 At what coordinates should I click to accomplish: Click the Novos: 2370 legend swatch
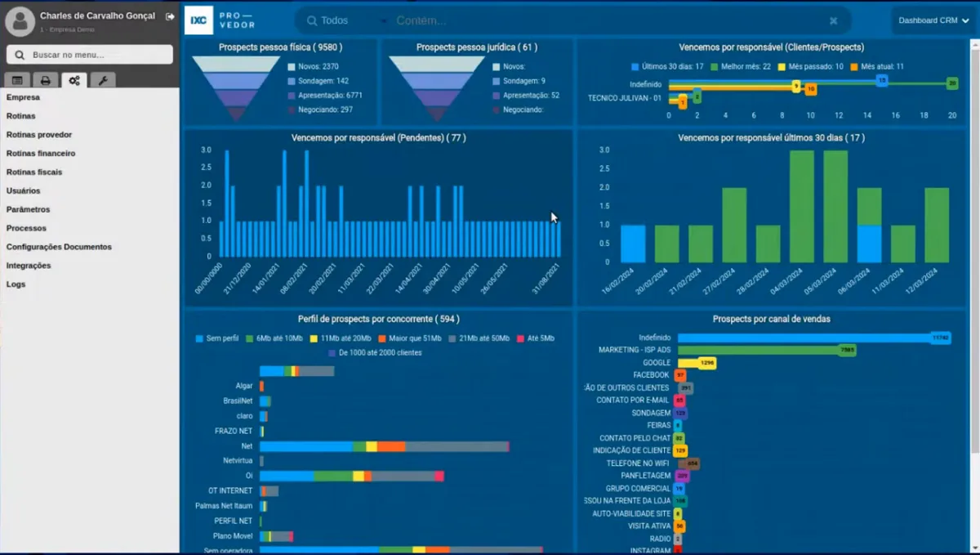click(x=292, y=66)
